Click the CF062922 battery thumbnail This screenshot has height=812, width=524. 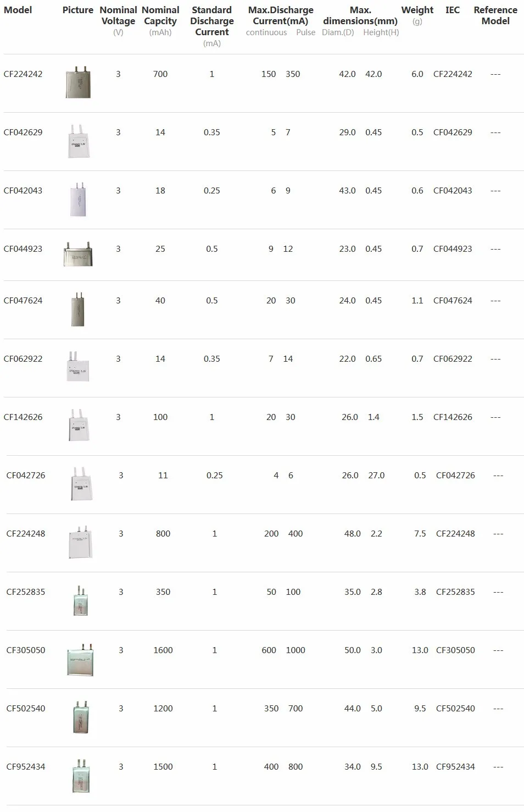pyautogui.click(x=78, y=367)
